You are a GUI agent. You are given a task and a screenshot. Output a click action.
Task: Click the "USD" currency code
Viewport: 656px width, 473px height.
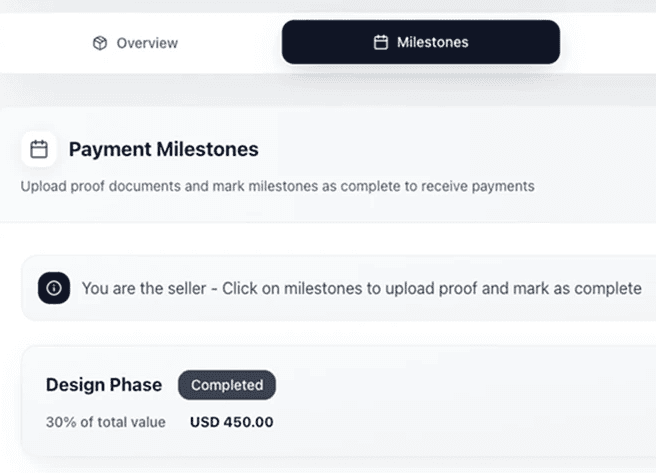click(204, 422)
